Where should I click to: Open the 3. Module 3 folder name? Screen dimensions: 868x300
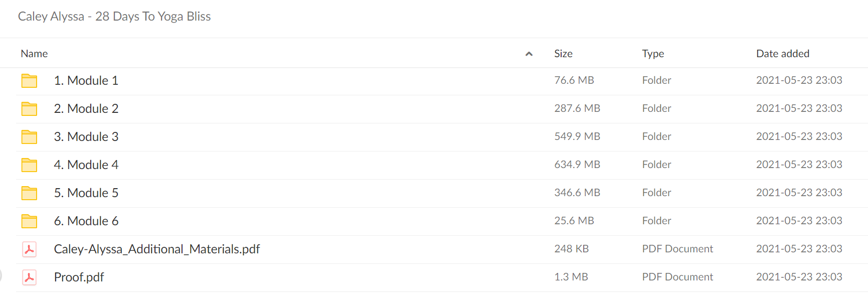[x=86, y=137]
